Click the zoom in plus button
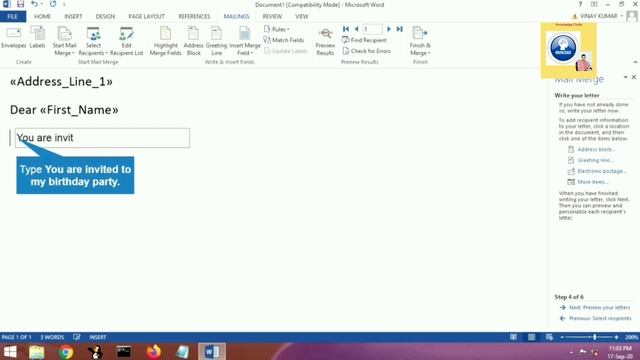640x360 pixels. point(616,337)
